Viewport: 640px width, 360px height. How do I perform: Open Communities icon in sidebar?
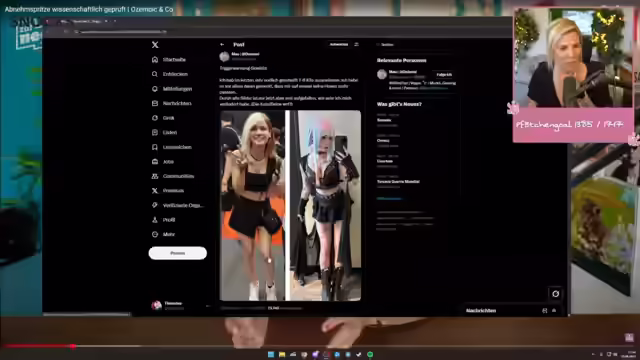155,176
